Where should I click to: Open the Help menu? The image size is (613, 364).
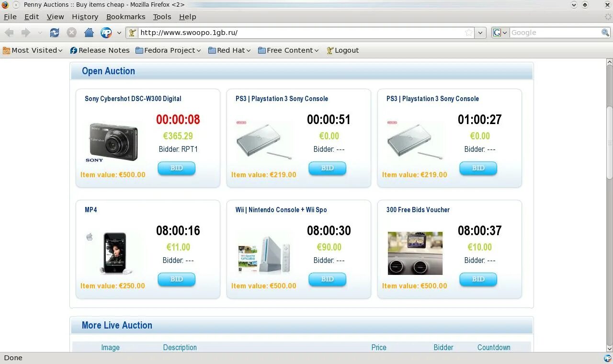coord(187,16)
